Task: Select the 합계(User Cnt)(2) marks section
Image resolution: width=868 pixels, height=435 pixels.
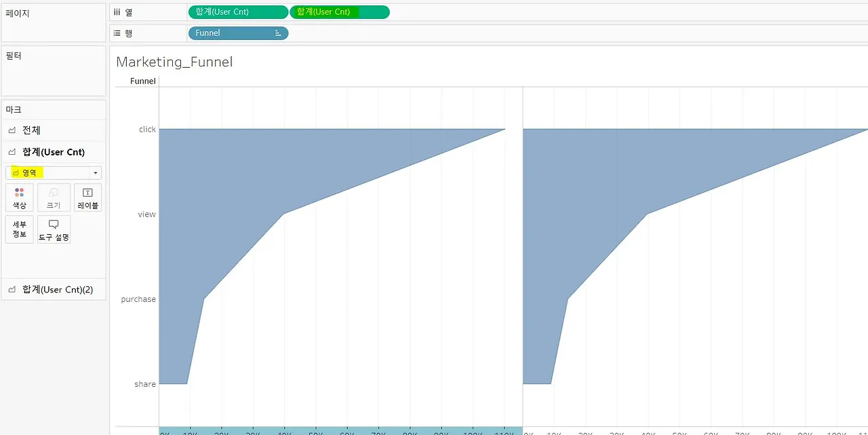Action: (x=54, y=289)
